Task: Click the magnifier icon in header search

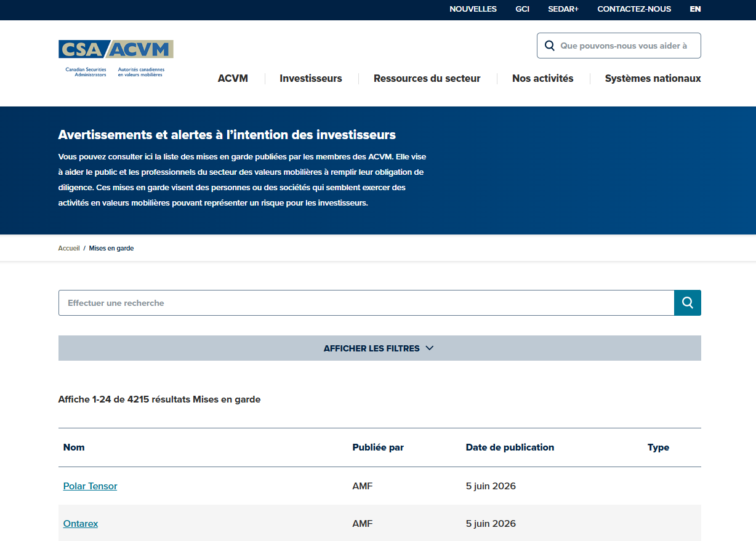Action: [550, 46]
